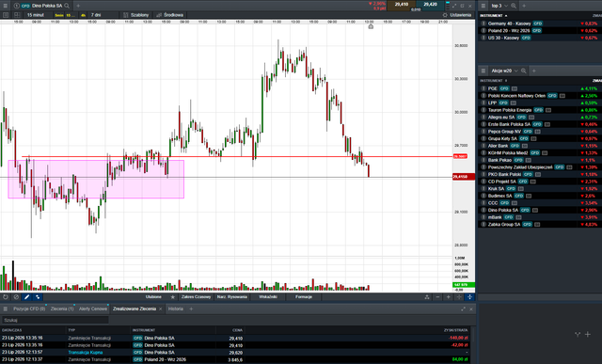Click the Szukaj search field
The image size is (602, 364).
coord(55,320)
